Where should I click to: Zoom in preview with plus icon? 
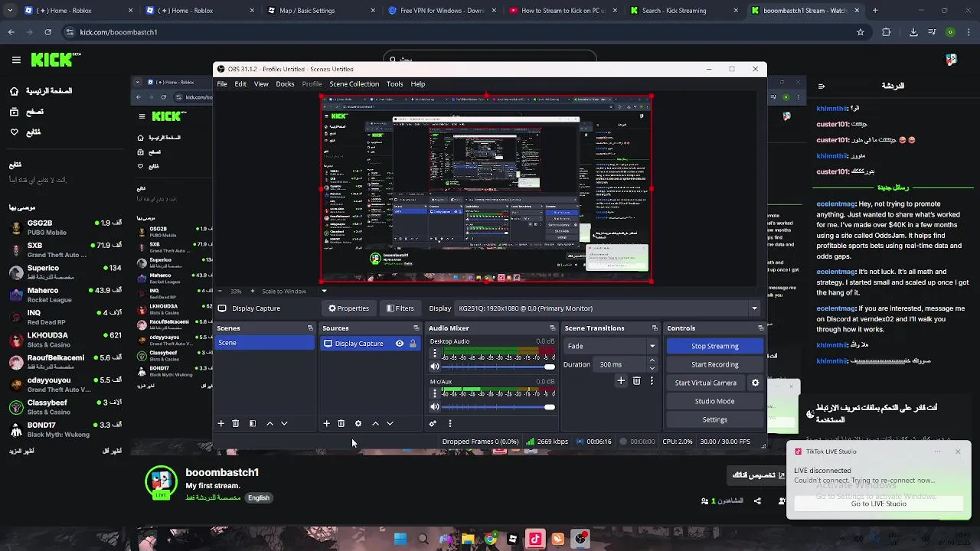253,291
